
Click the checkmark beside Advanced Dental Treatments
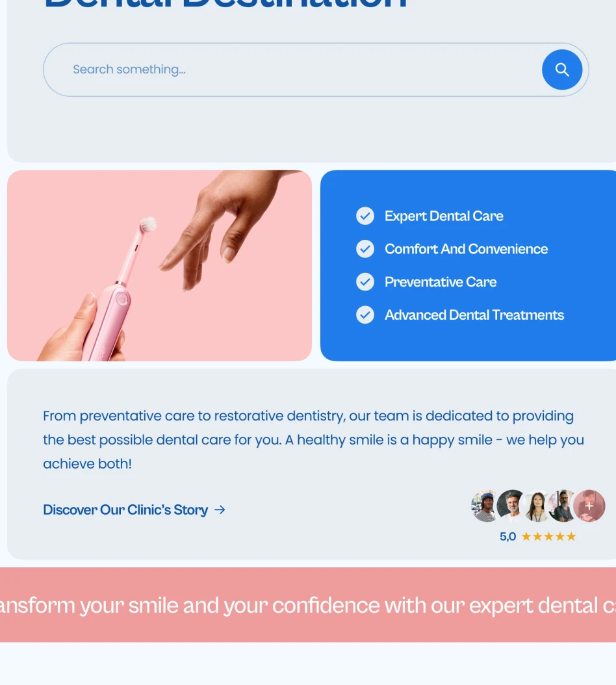pyautogui.click(x=365, y=315)
